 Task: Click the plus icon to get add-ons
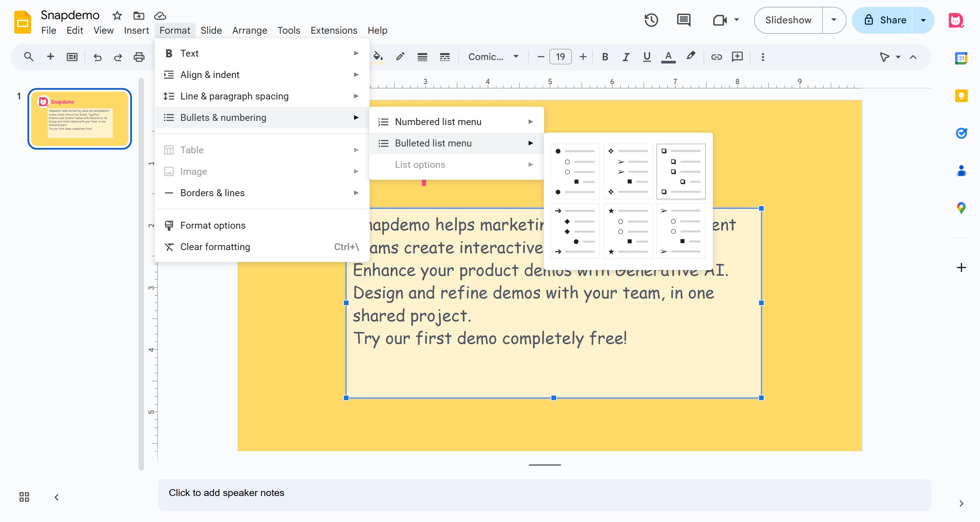[961, 267]
